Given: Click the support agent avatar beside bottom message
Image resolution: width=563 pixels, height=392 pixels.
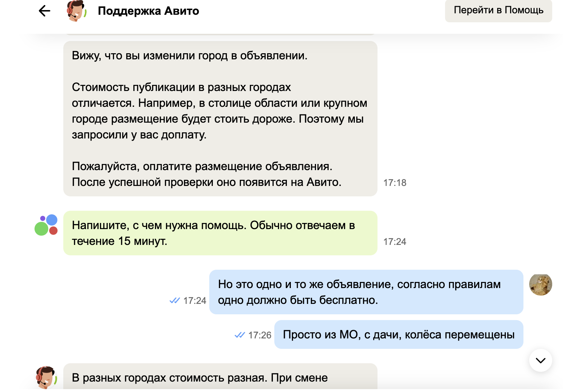Looking at the screenshot, I should (46, 378).
